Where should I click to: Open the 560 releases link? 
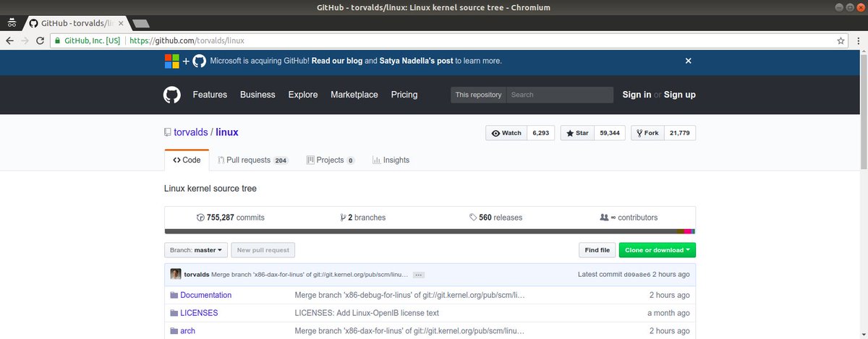[495, 218]
